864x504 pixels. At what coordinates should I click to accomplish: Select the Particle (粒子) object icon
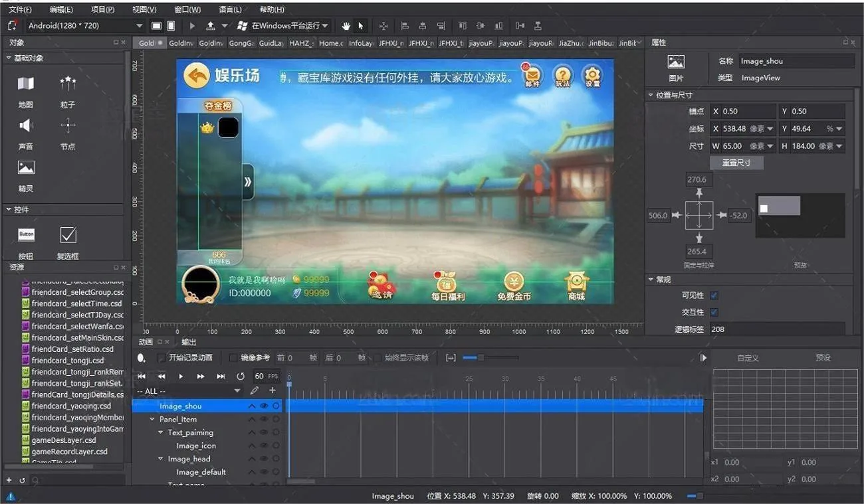[x=68, y=84]
